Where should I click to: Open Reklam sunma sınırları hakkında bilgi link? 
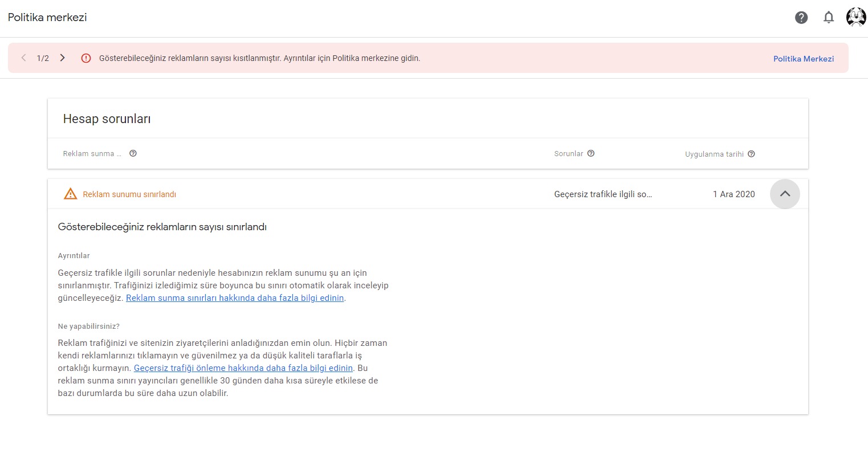click(x=235, y=298)
